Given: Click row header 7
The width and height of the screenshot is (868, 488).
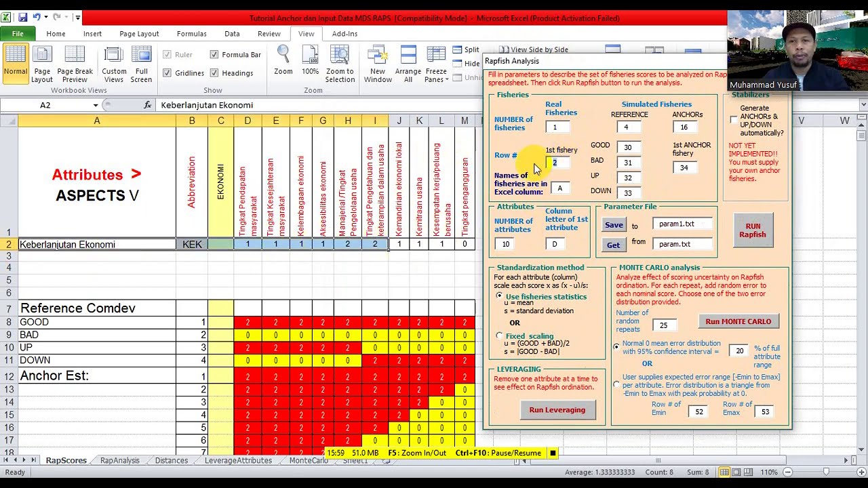Looking at the screenshot, I should [x=9, y=308].
